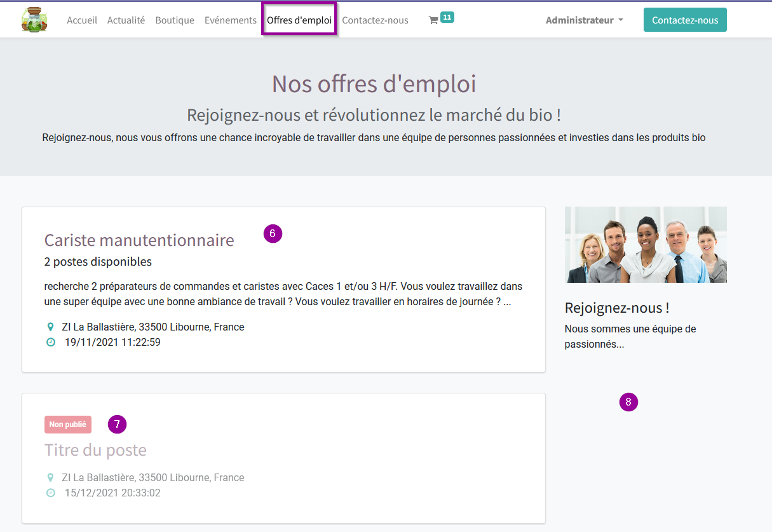Image resolution: width=772 pixels, height=532 pixels.
Task: Open the Administrateur user dropdown
Action: pyautogui.click(x=585, y=20)
